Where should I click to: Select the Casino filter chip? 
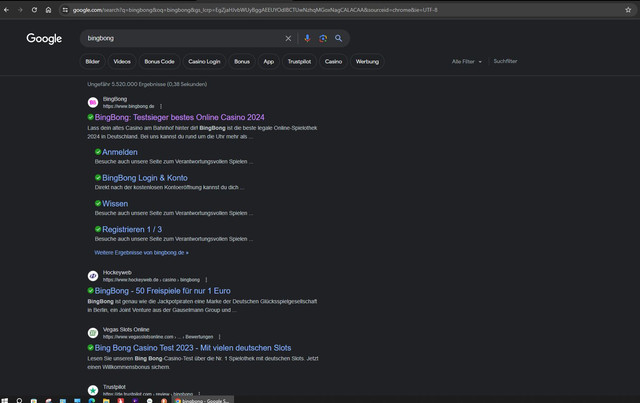click(333, 62)
